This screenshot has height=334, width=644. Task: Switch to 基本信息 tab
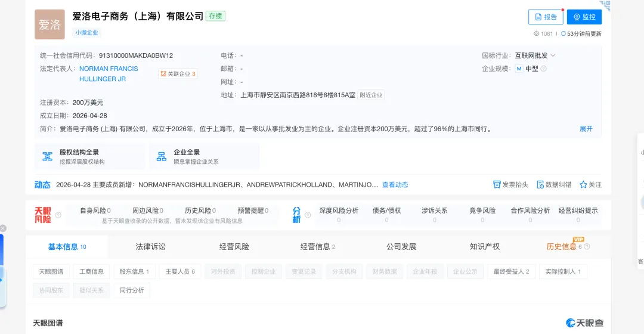67,247
